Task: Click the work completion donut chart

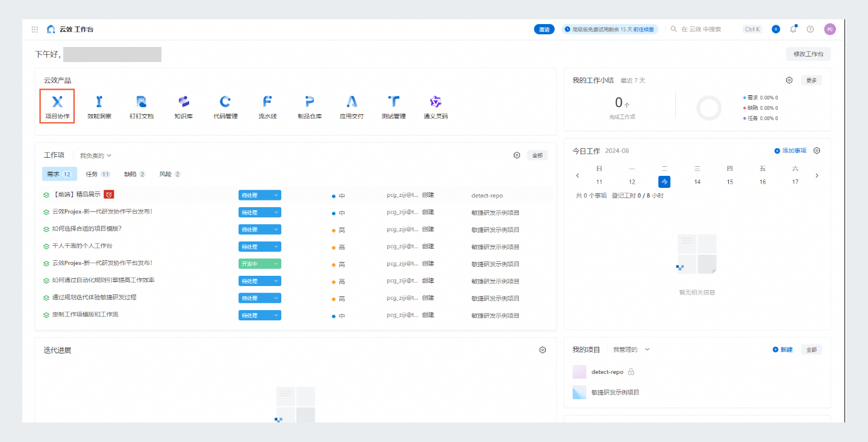Action: tap(708, 108)
